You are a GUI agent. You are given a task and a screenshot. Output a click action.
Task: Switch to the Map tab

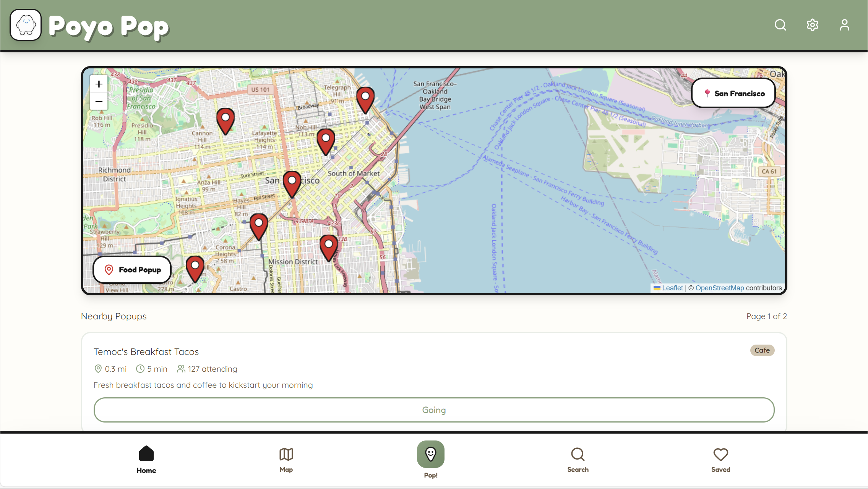pyautogui.click(x=286, y=459)
